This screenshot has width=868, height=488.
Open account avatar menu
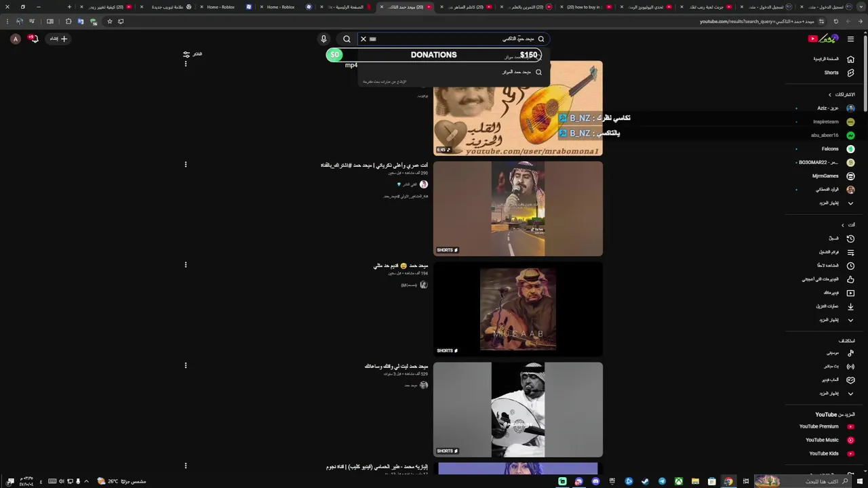pos(16,39)
